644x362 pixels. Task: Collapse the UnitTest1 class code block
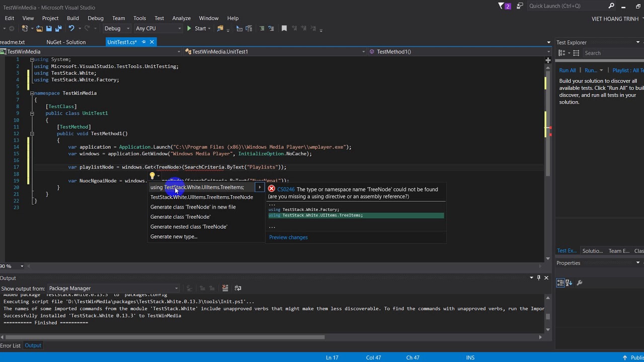32,113
